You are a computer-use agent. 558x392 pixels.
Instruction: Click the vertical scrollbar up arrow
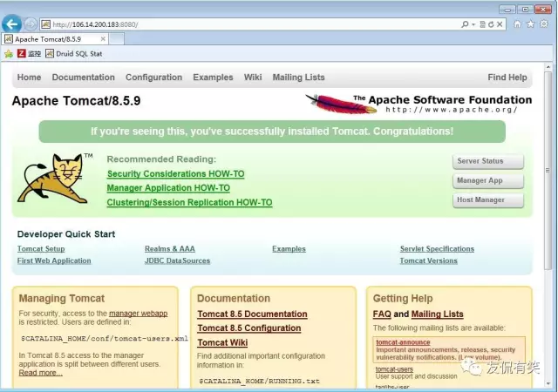[548, 67]
